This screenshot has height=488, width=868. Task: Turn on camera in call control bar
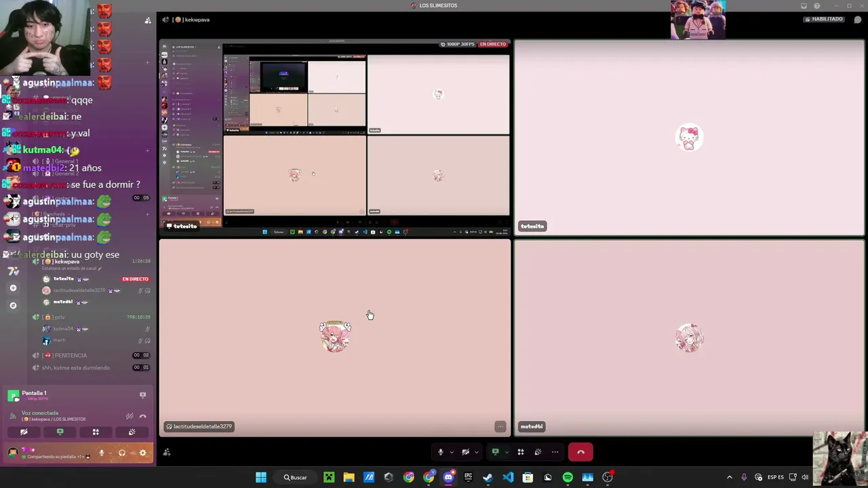[x=465, y=452]
